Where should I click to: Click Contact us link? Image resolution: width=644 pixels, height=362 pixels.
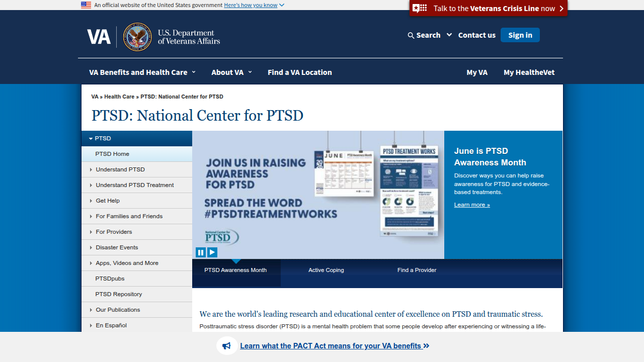[x=477, y=35]
